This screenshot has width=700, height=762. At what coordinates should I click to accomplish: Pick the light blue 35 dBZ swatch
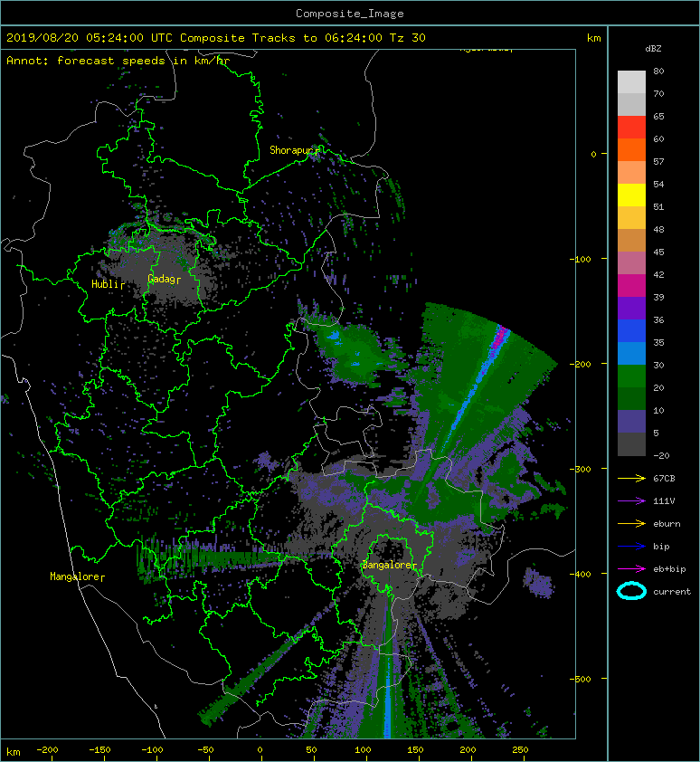pos(631,353)
